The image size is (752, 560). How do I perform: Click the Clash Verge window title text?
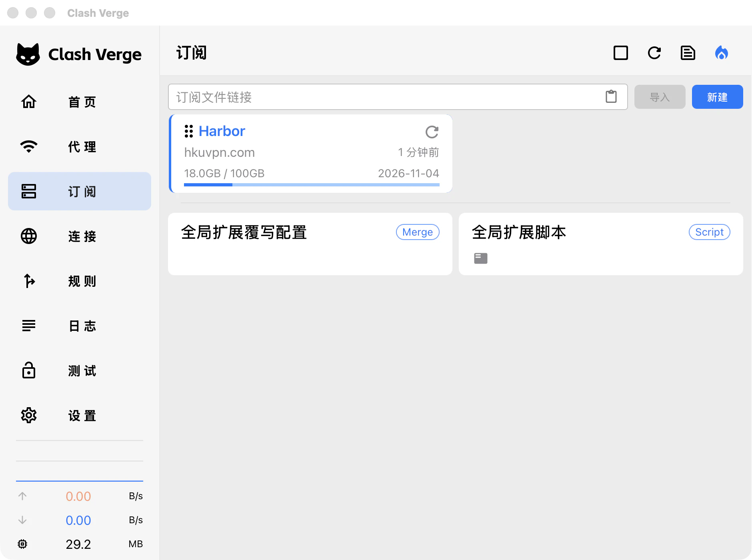click(x=98, y=13)
